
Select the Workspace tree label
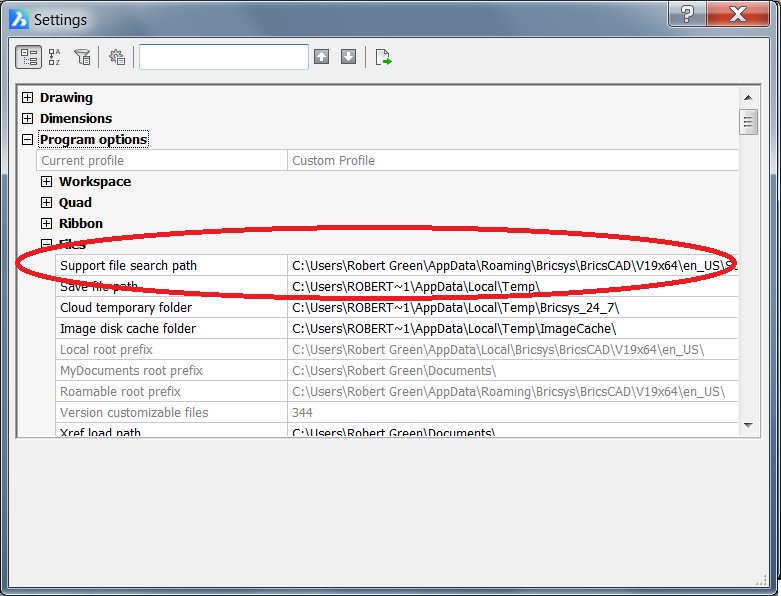[95, 181]
